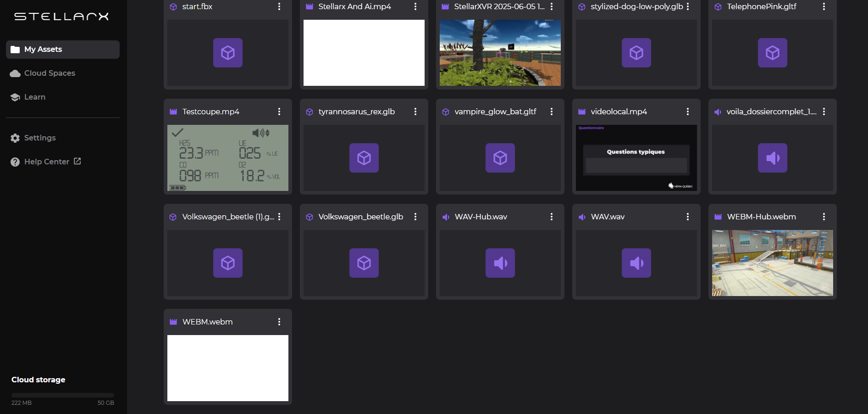Select My Assets in the sidebar
The width and height of the screenshot is (868, 414).
pos(43,50)
